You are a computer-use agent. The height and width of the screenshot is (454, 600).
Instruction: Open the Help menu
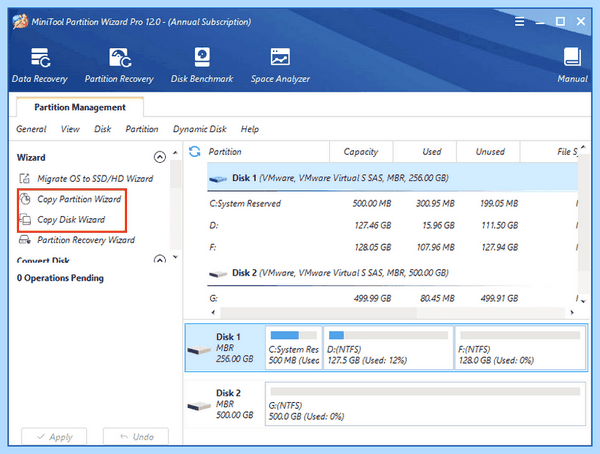tap(249, 129)
